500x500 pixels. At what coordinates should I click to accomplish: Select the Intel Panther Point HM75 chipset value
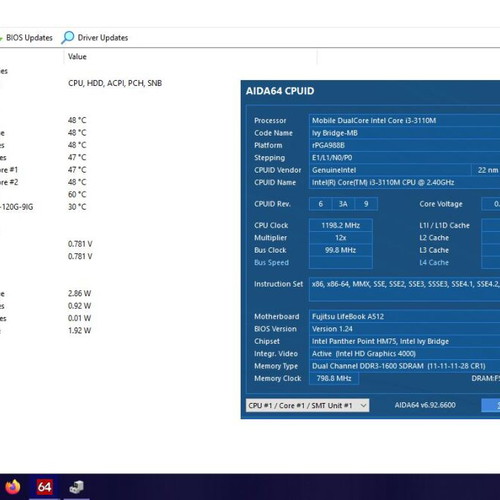404,341
